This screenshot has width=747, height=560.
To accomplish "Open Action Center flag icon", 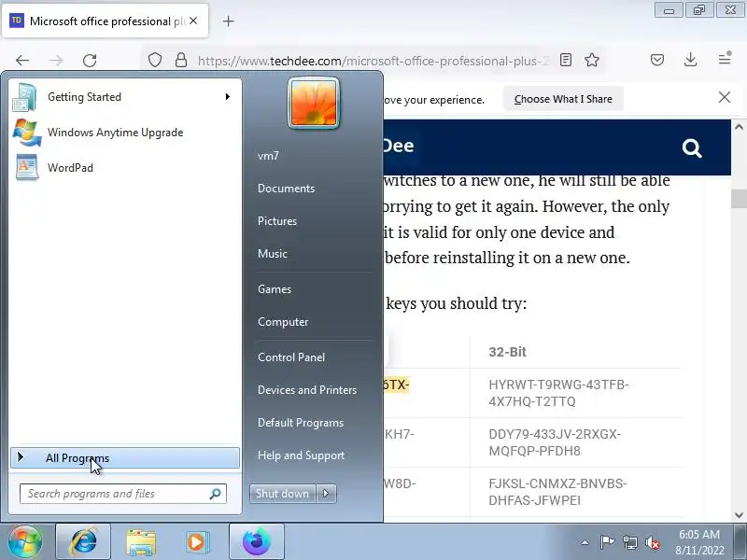I will [x=607, y=542].
